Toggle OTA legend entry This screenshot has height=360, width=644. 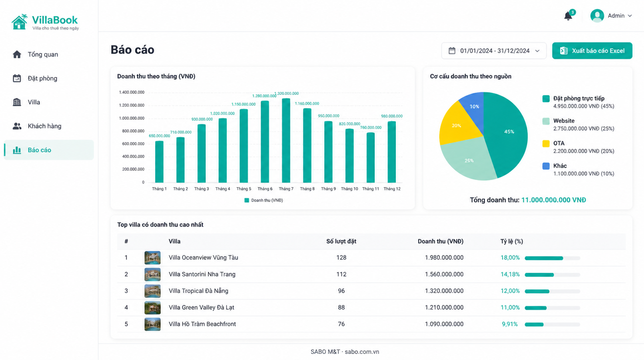click(559, 143)
